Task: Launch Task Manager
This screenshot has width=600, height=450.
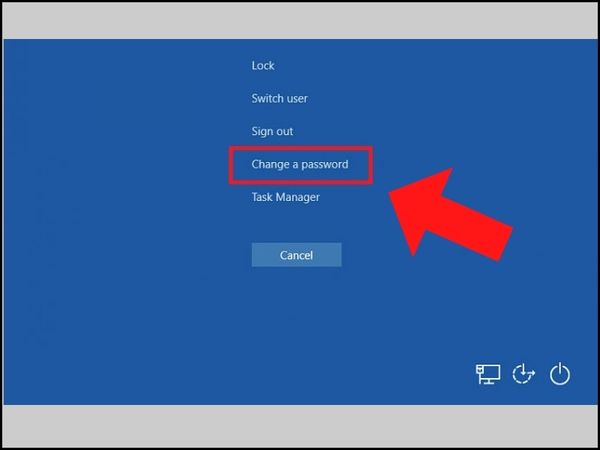Action: pos(285,197)
